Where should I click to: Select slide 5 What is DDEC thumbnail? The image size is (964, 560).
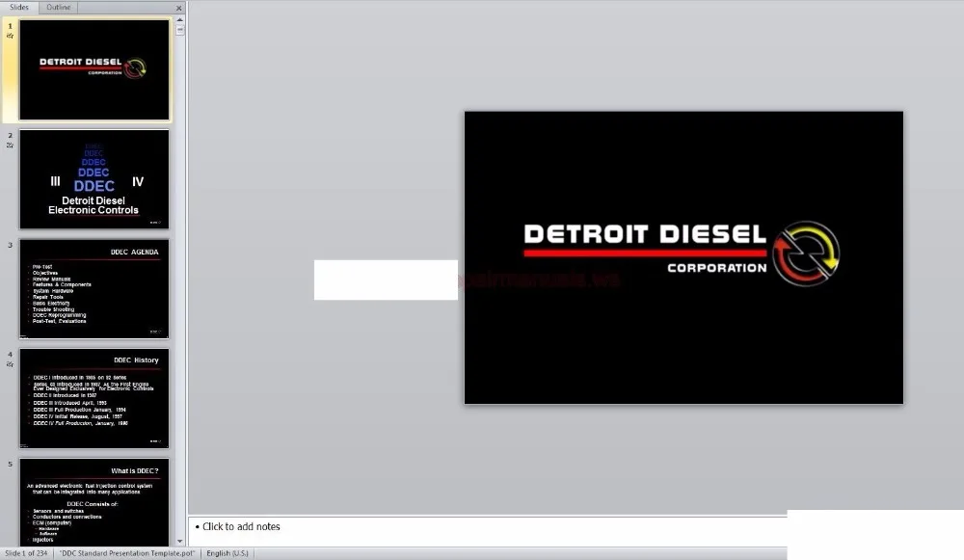(x=94, y=501)
